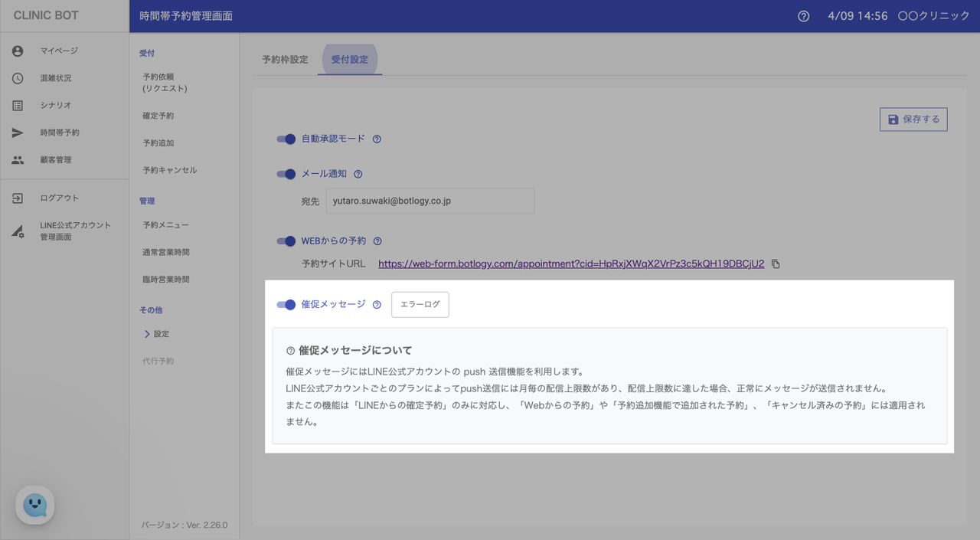
Task: Open 予約キャンセル in submenu
Action: tap(170, 170)
